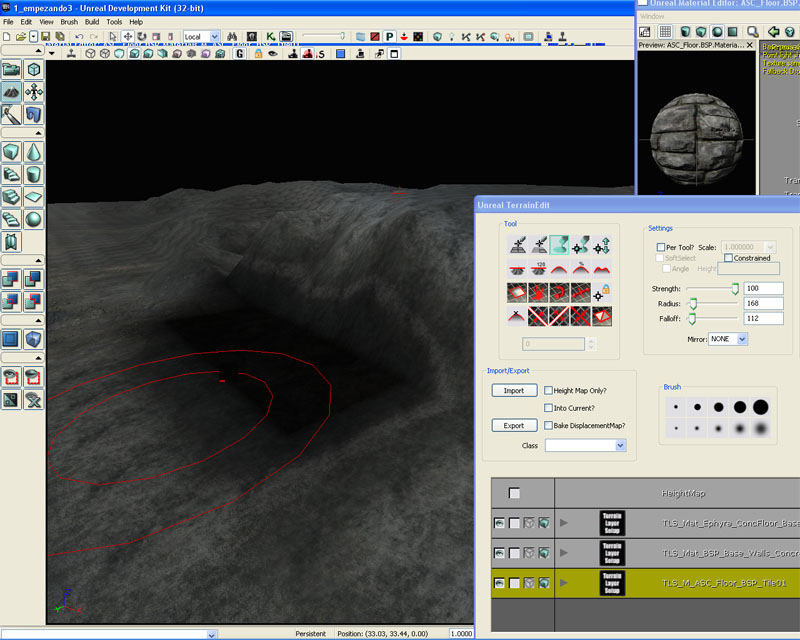Toggle the P icon in main toolbar

click(x=389, y=37)
